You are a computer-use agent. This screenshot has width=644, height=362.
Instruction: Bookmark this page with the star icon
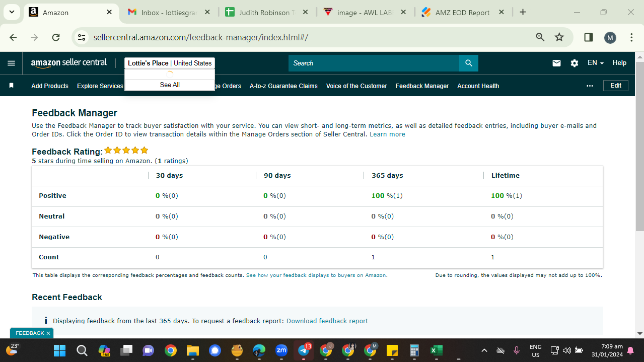(559, 37)
